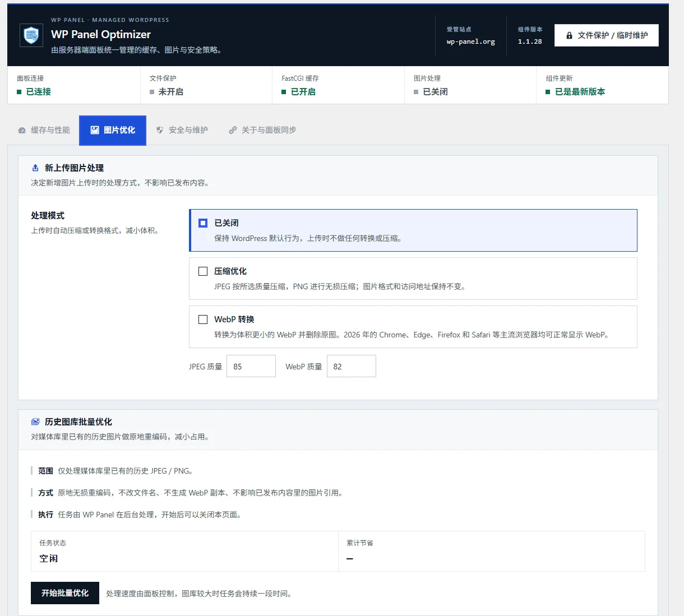
Task: Click the WebP 转换 option description text
Action: tap(413, 335)
